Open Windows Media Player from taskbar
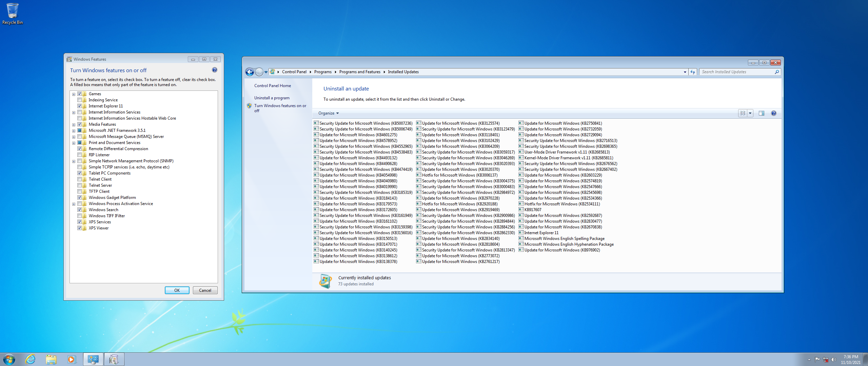Screen dimensions: 868x366 (72, 359)
